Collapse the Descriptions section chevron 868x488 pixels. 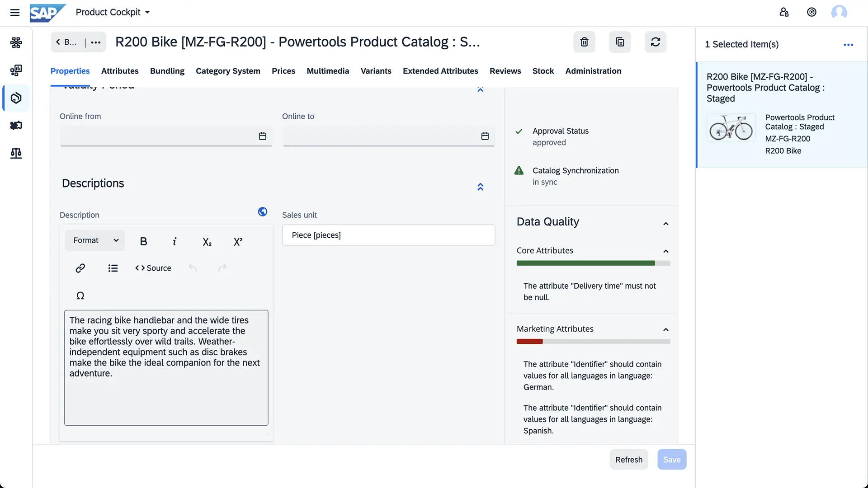pos(481,187)
